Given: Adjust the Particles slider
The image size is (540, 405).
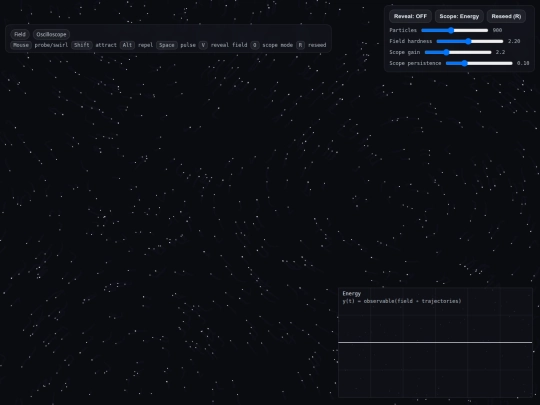Looking at the screenshot, I should [x=455, y=30].
